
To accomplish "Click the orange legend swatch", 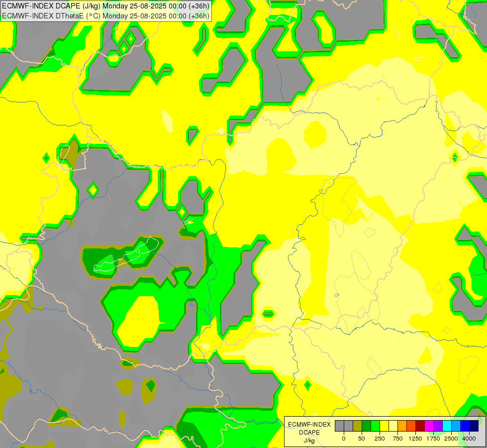I will 402,426.
